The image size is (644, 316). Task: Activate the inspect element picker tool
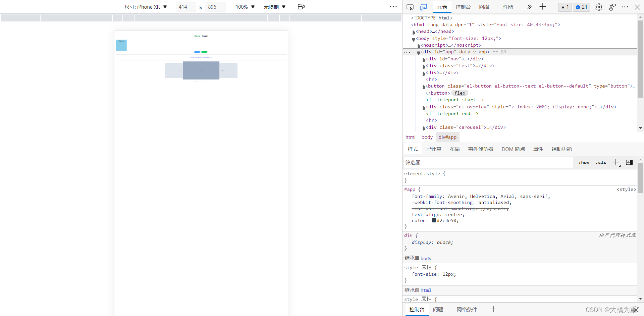coord(410,7)
